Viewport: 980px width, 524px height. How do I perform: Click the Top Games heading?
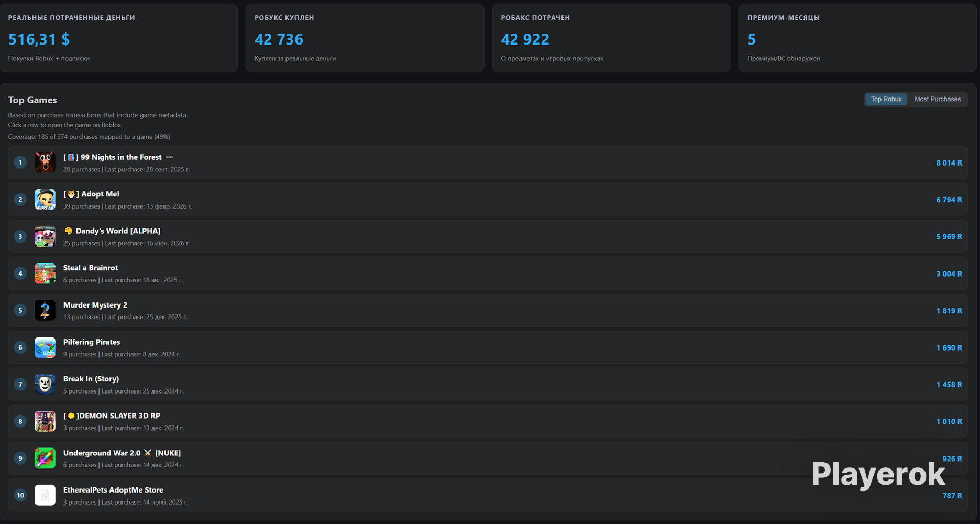32,100
